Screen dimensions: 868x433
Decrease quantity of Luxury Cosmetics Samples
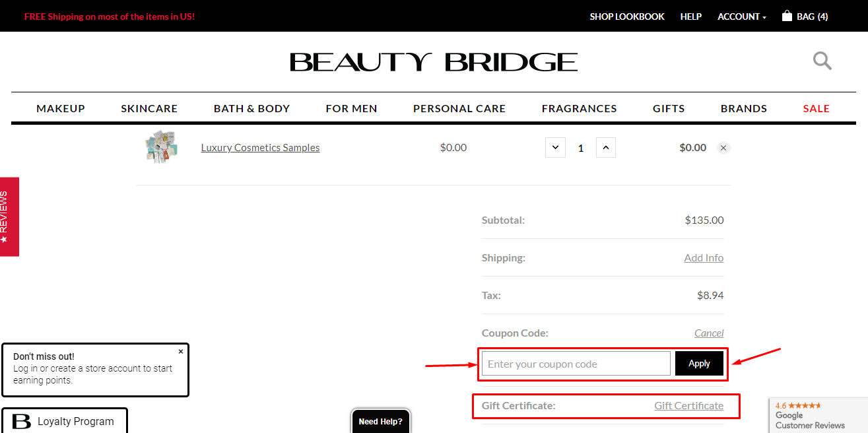click(x=555, y=147)
